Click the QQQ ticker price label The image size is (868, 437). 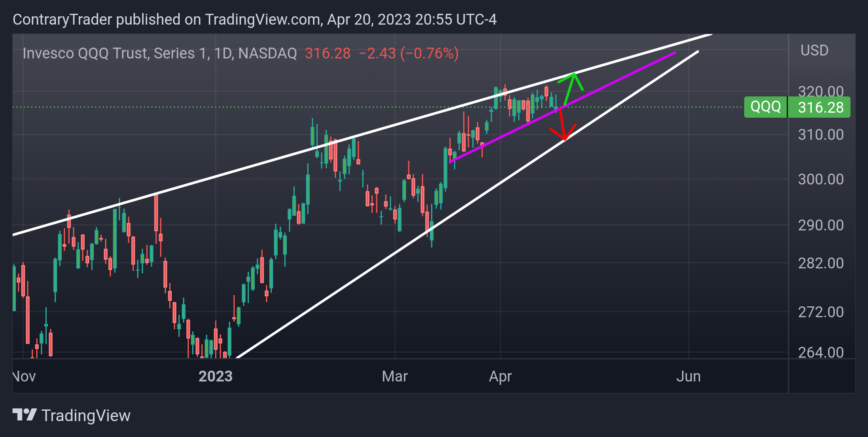(765, 107)
